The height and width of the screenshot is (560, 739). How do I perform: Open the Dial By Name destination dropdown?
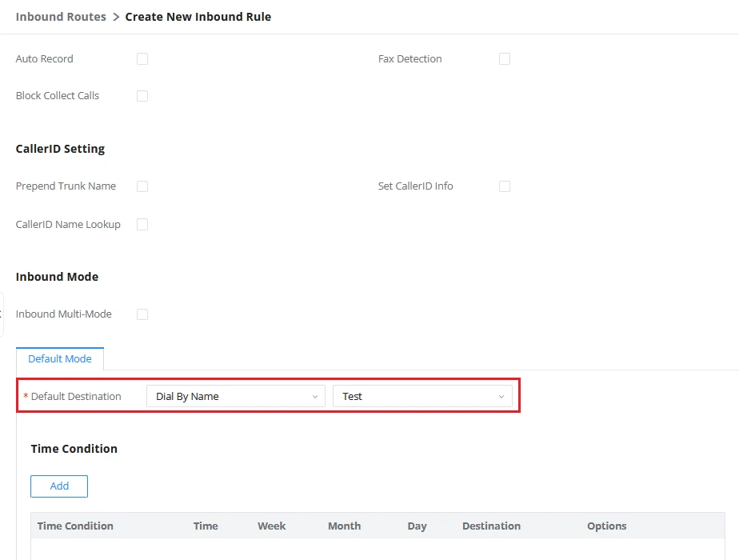[x=236, y=397]
